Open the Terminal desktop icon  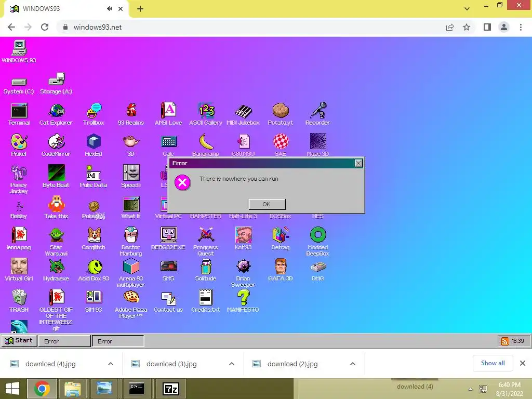click(19, 114)
